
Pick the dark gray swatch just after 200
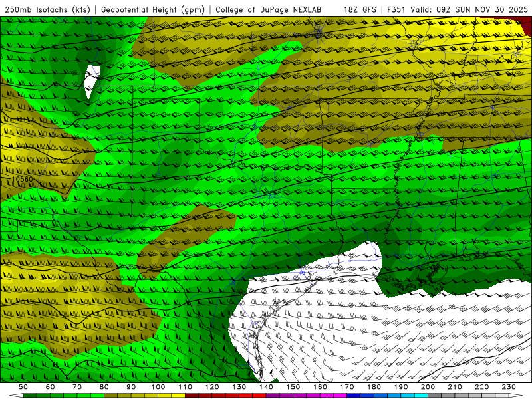coord(435,395)
